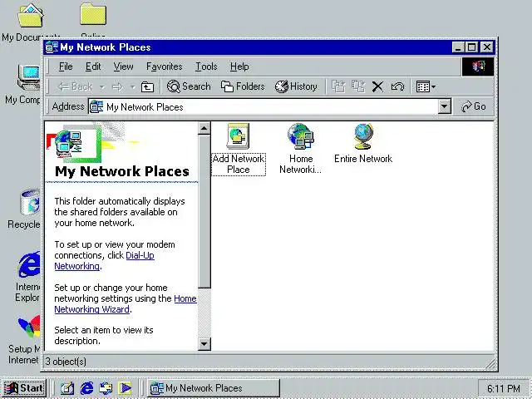The width and height of the screenshot is (532, 399).
Task: Select Internet Explorer desktop icon
Action: (x=27, y=277)
